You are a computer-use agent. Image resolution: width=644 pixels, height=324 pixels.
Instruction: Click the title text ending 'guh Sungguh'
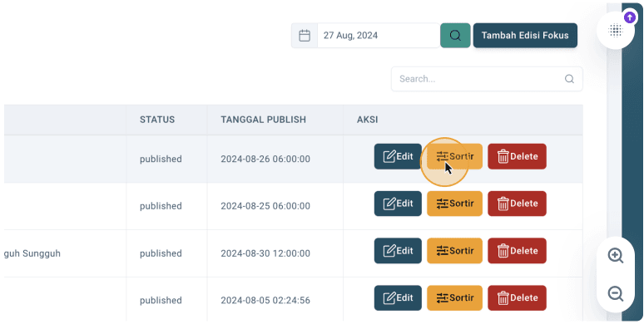32,253
